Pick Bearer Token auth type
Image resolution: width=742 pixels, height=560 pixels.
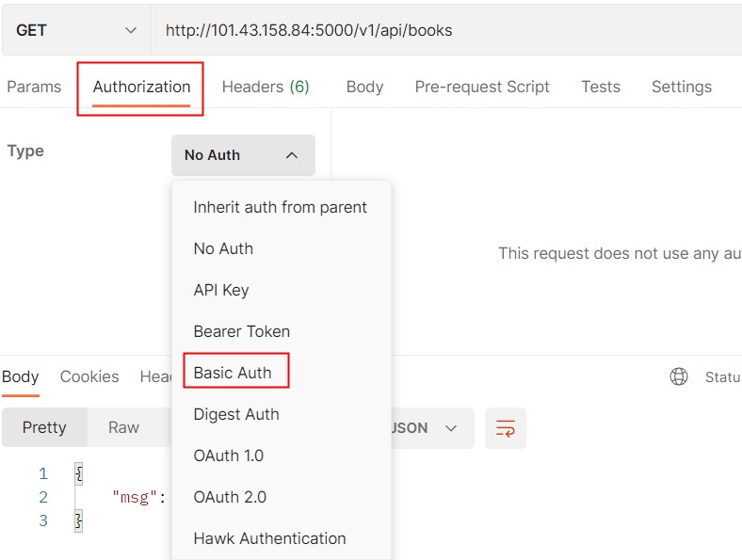click(x=242, y=331)
